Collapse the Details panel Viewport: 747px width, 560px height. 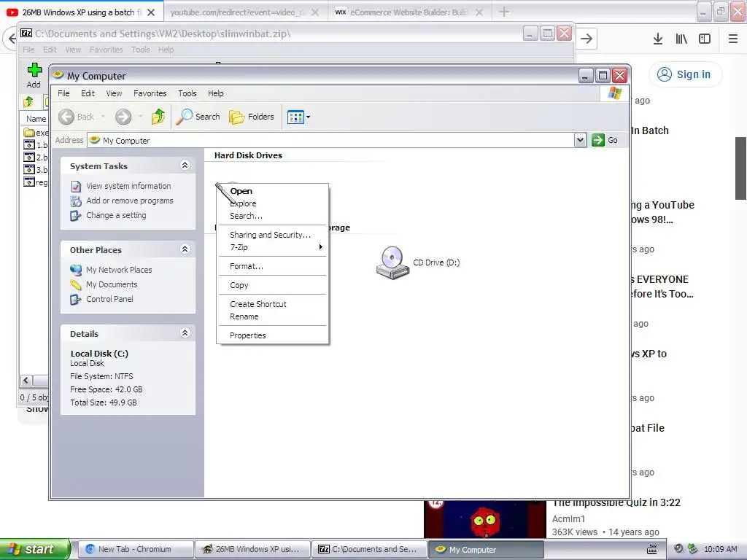[x=185, y=332]
